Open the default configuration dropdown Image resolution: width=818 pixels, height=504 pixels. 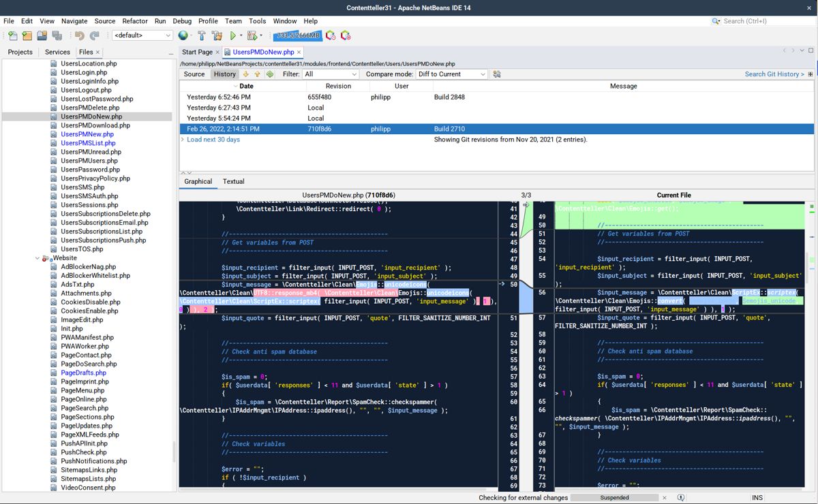(x=142, y=35)
